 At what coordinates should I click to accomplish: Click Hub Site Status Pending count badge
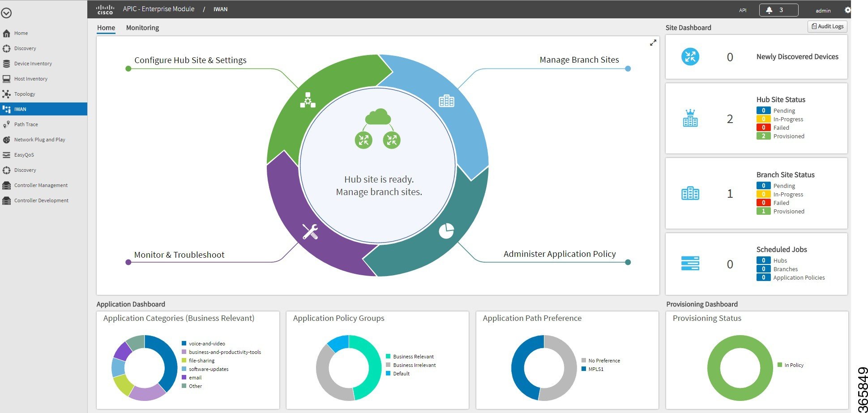point(763,111)
